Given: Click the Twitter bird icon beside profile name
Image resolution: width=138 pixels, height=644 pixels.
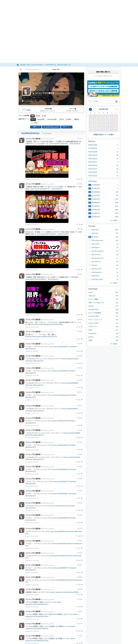Looking at the screenshot, I should point(33,93).
